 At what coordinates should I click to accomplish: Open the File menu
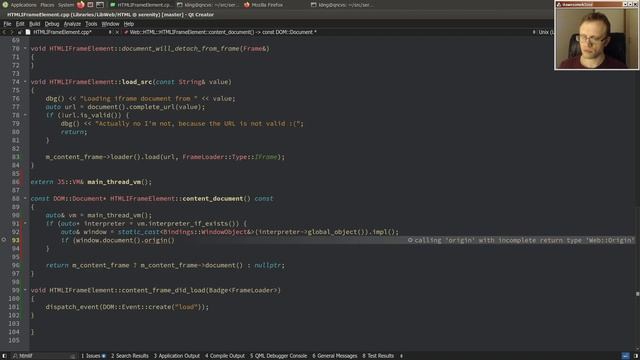click(7, 24)
